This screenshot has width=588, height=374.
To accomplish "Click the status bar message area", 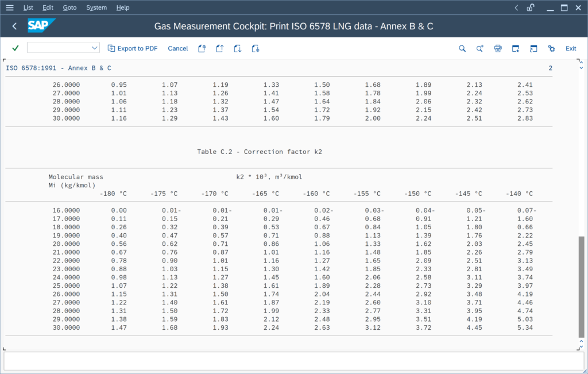I will pyautogui.click(x=293, y=361).
